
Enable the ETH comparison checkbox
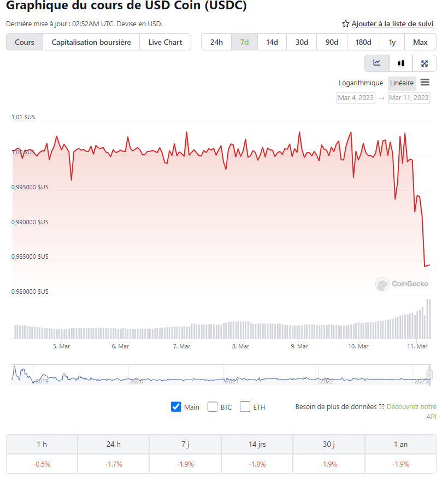coord(245,407)
